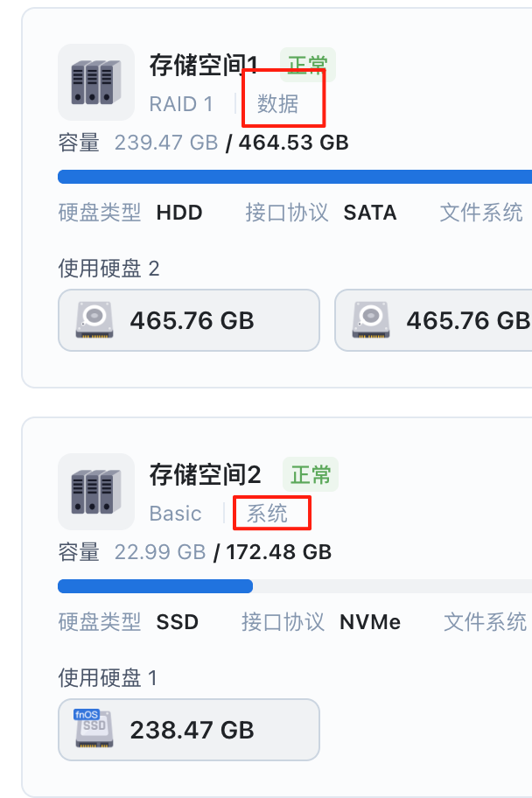Click the green 正常 badge beside 存储空间1
This screenshot has height=798, width=532.
pos(308,66)
